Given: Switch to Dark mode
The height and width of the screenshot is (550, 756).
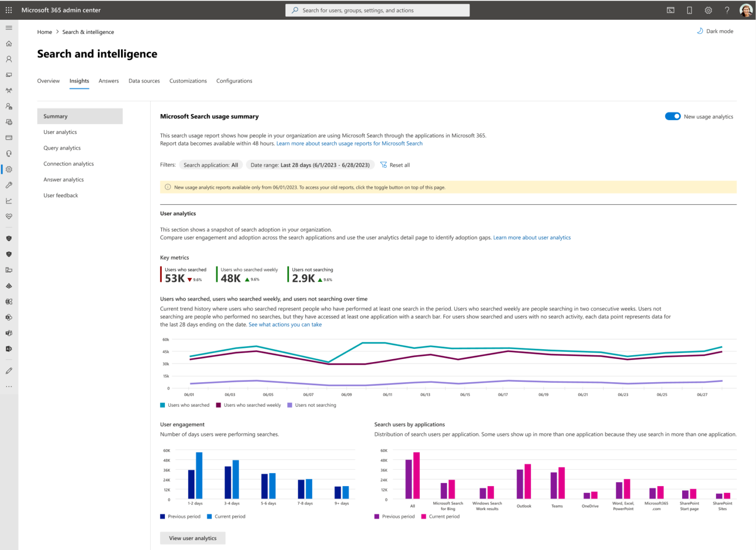Looking at the screenshot, I should tap(715, 31).
